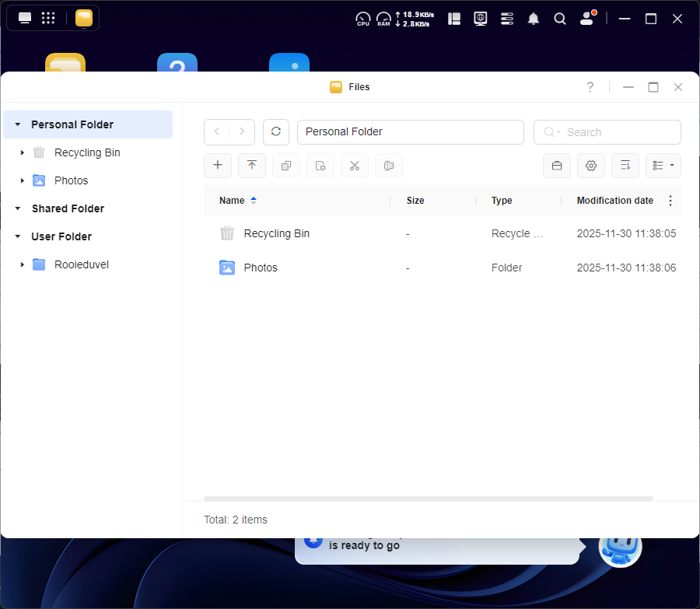Open the briefcase toolbox icon

(557, 166)
